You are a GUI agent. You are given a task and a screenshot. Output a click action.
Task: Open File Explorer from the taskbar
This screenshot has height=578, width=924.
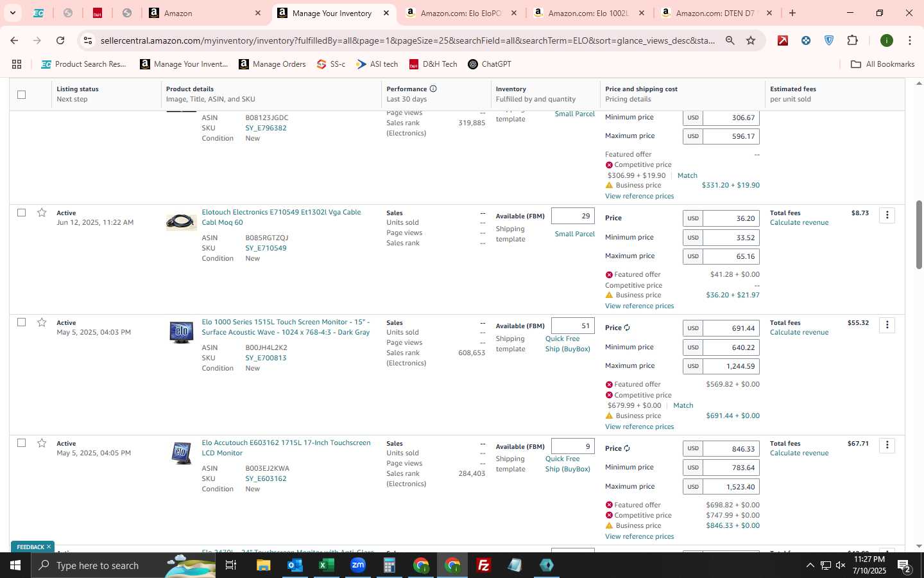264,565
